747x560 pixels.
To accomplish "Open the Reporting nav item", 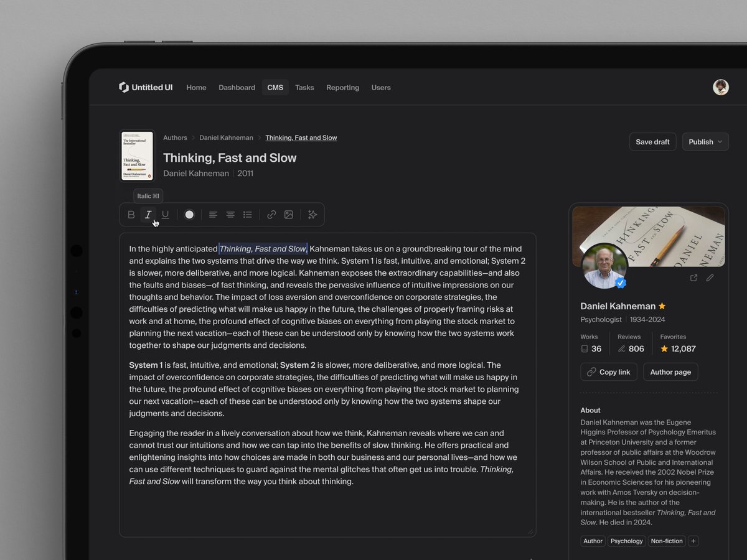I will coord(342,88).
